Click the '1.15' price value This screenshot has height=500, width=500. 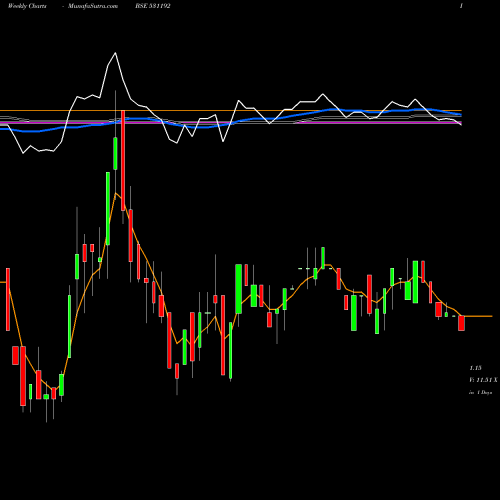tap(476, 368)
